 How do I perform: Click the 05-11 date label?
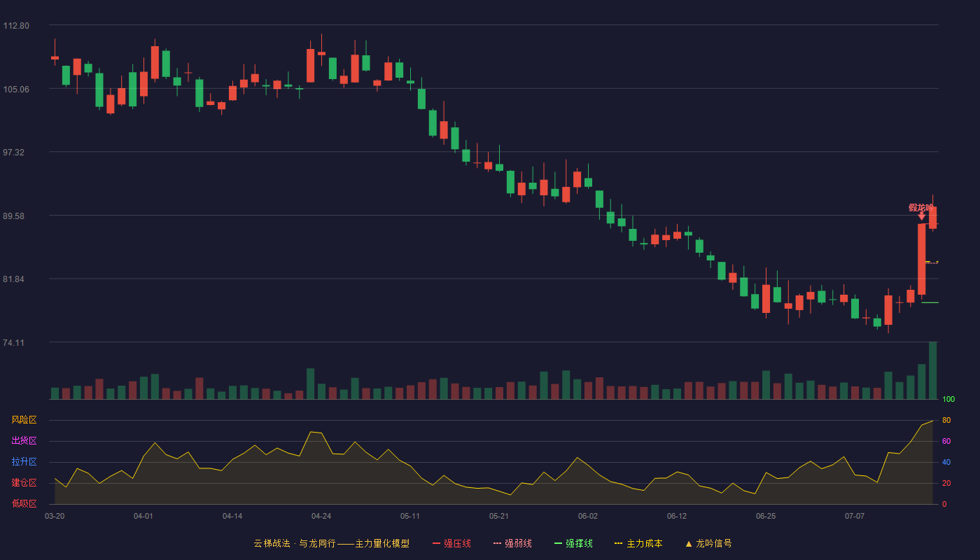click(410, 516)
